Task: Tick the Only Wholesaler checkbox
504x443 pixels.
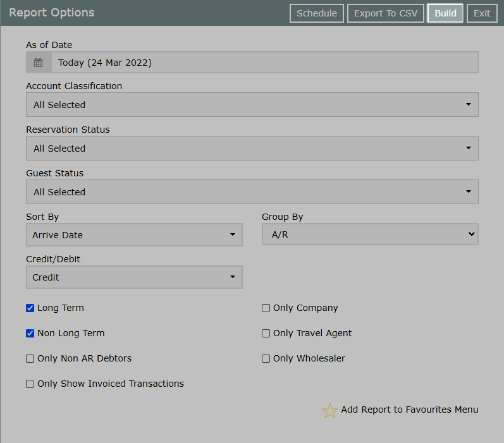Action: tap(266, 358)
